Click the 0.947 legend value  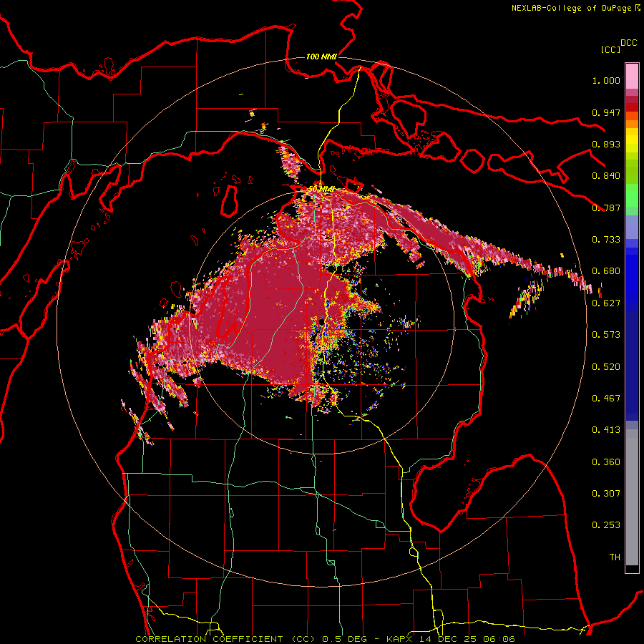(x=606, y=112)
